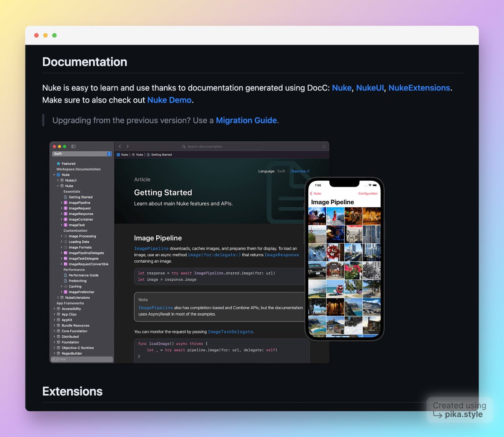Click the ImageRequest struct icon
The height and width of the screenshot is (437, 504).
(x=66, y=208)
